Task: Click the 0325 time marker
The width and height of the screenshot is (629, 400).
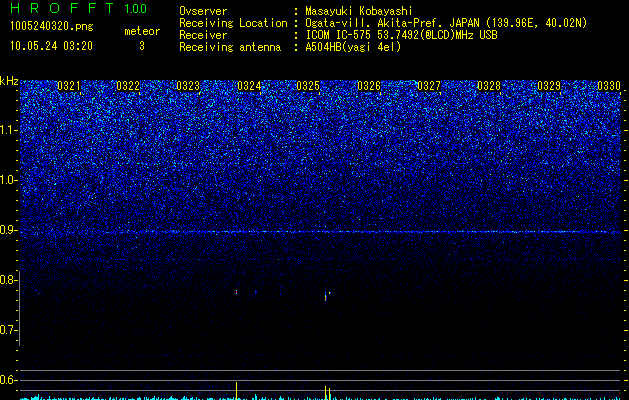Action: [308, 86]
